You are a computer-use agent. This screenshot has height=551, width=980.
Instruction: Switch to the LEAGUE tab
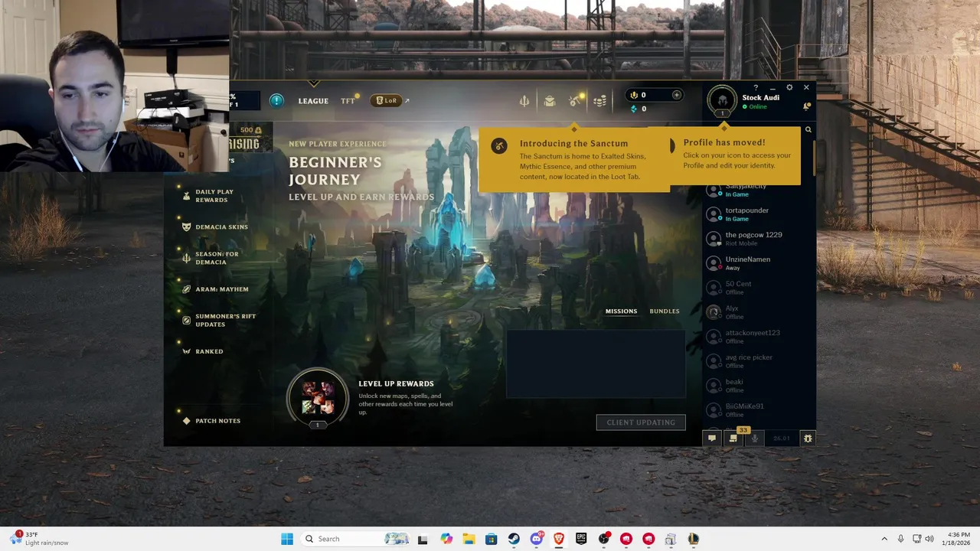pos(313,101)
